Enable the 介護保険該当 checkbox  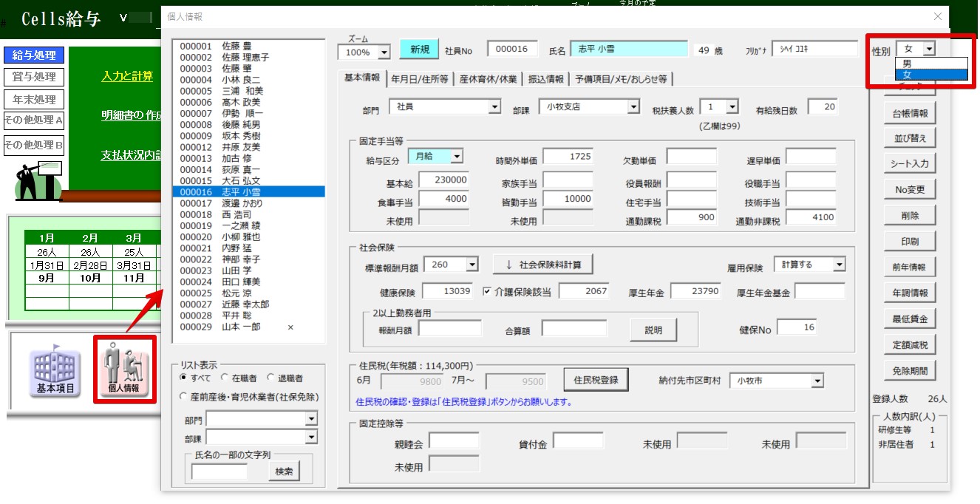pyautogui.click(x=487, y=291)
